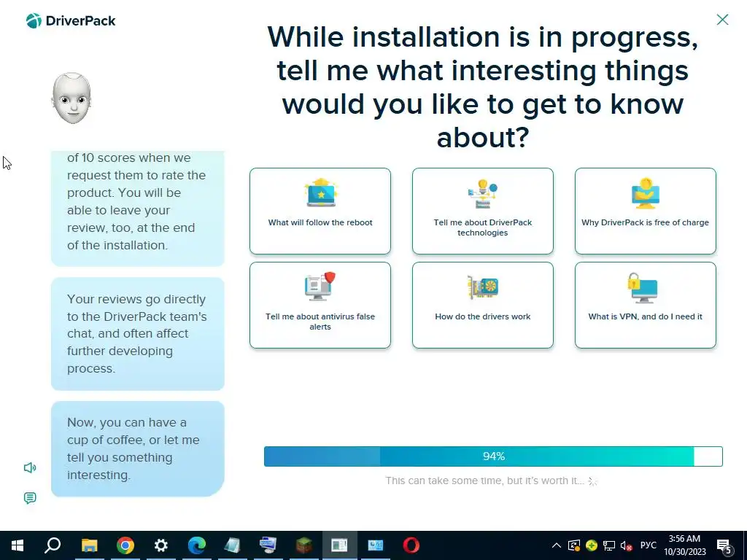Open the notification center with 5 badge

pos(724,546)
